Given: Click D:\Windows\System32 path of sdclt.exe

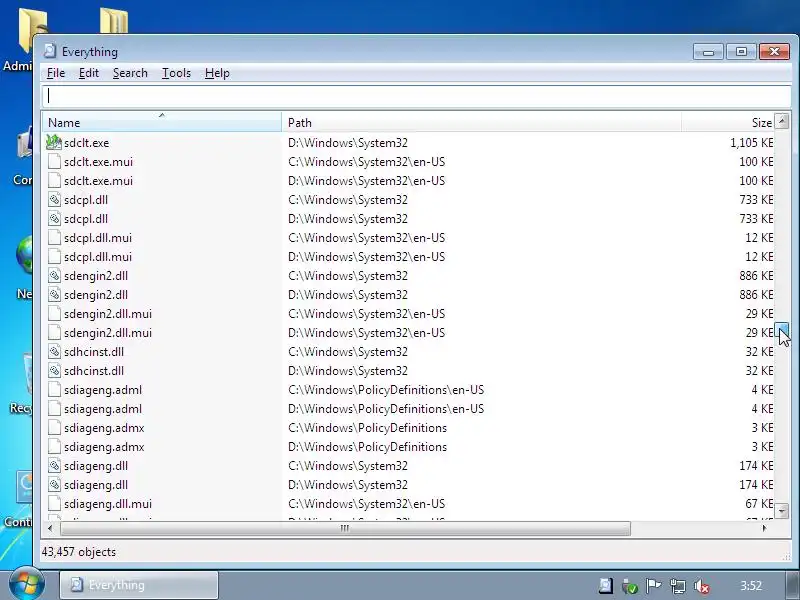Looking at the screenshot, I should point(348,143).
